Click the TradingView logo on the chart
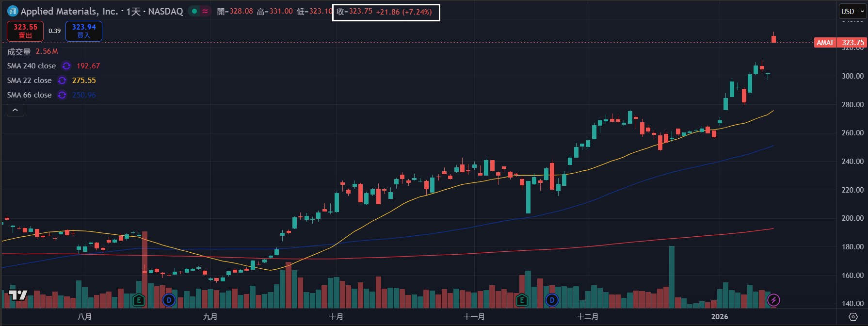Viewport: 868px width, 326px height. click(x=18, y=295)
